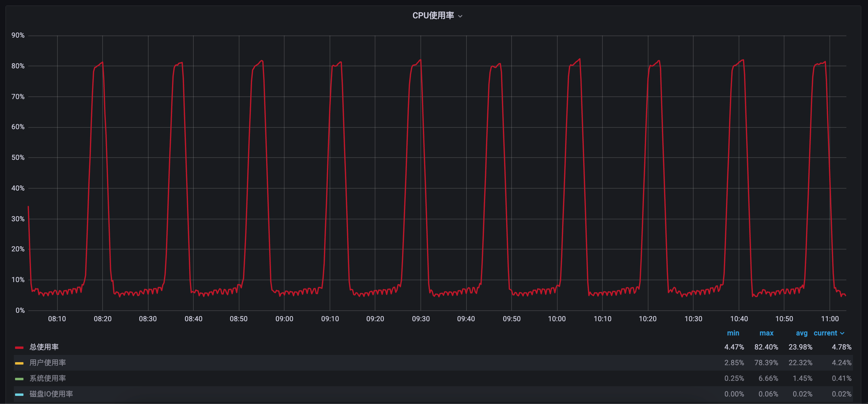Sort the legend by the avg column
Viewport: 868px width, 404px height.
coord(802,333)
